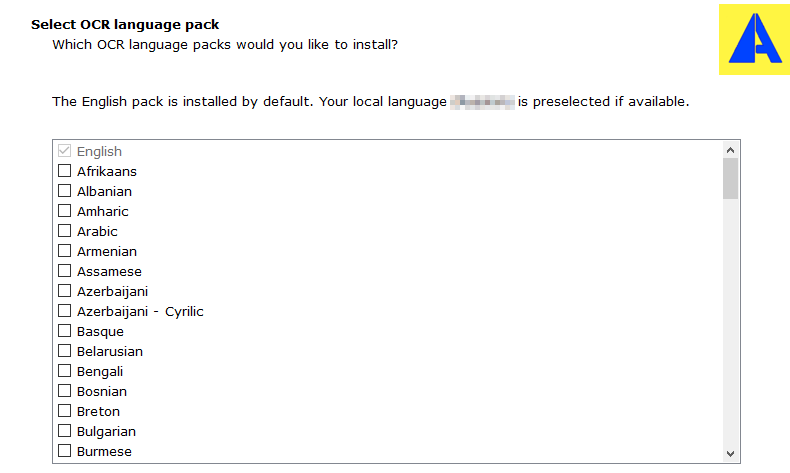790x473 pixels.
Task: Check the Bulgarian language option
Action: pos(64,431)
